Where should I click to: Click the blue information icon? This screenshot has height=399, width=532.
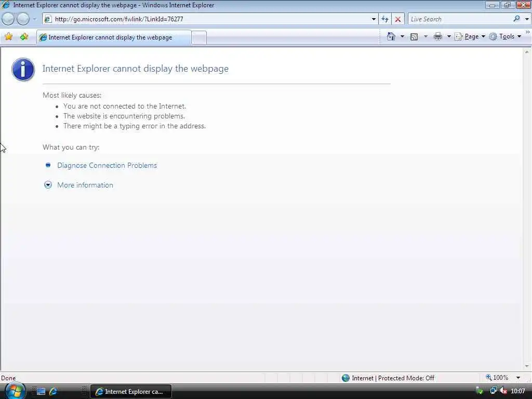23,69
